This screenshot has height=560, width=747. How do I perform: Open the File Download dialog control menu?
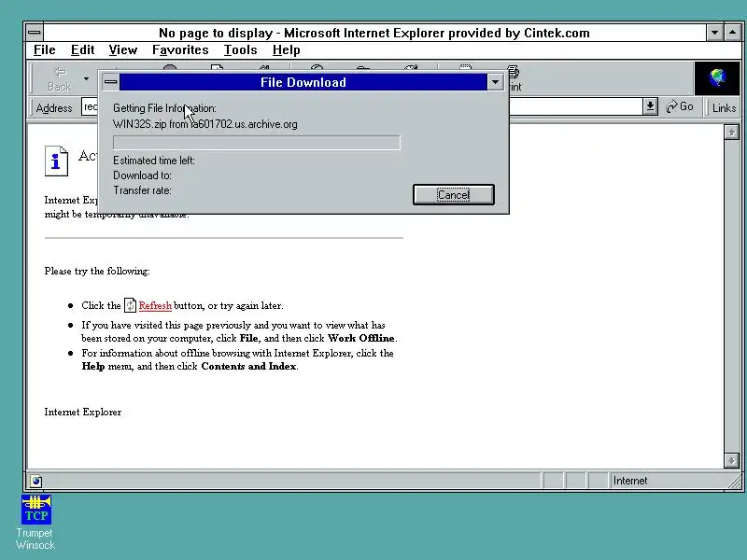coord(110,82)
